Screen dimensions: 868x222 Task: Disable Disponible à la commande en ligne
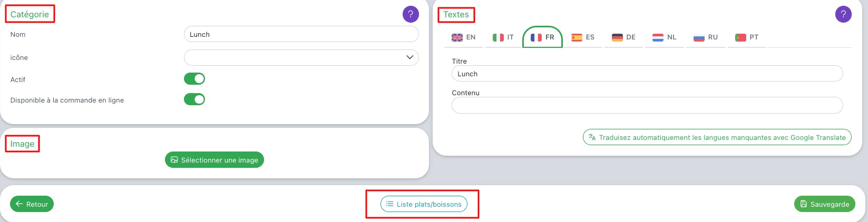[194, 99]
